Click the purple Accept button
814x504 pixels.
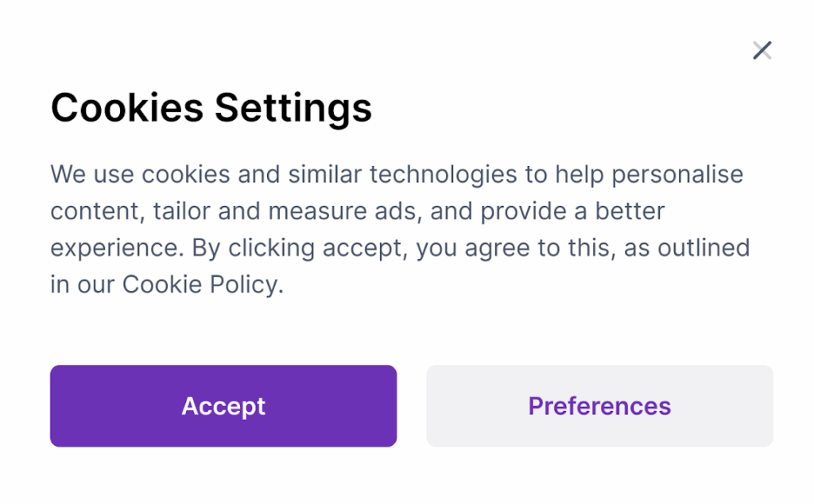click(x=223, y=406)
